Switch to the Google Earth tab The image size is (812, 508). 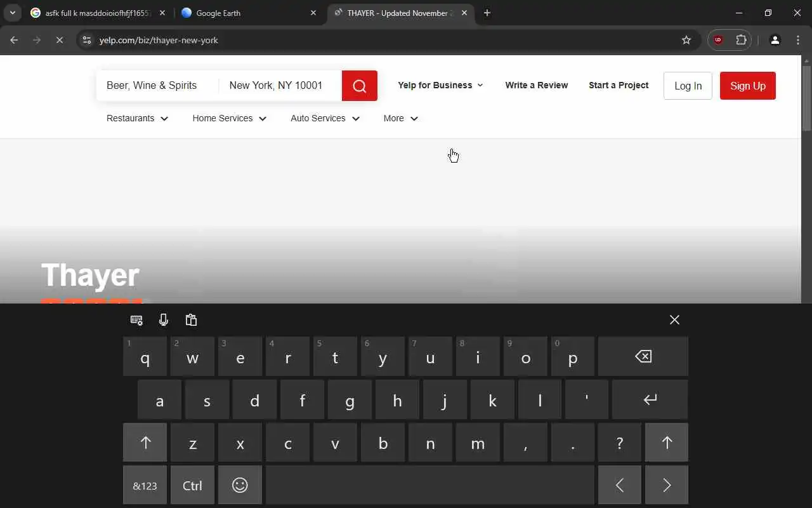pyautogui.click(x=249, y=13)
